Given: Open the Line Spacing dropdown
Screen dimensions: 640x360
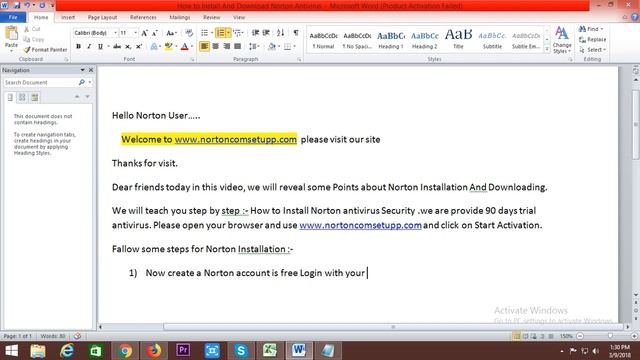Looking at the screenshot, I should (254, 47).
